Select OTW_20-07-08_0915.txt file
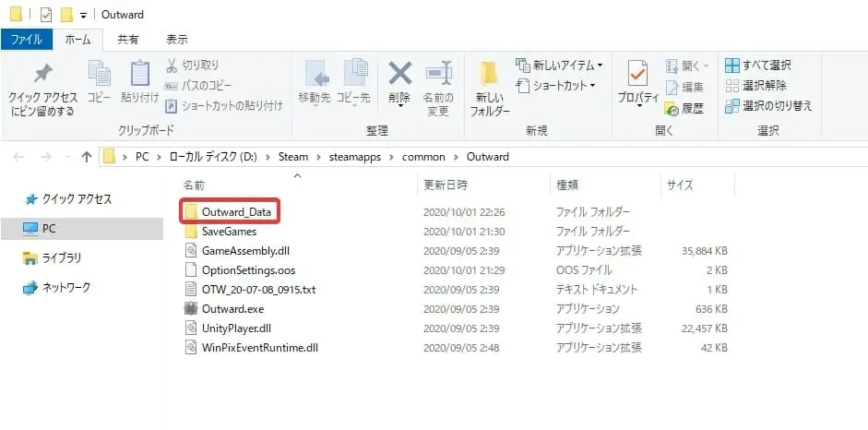Screen dimensions: 868x430 click(x=259, y=290)
